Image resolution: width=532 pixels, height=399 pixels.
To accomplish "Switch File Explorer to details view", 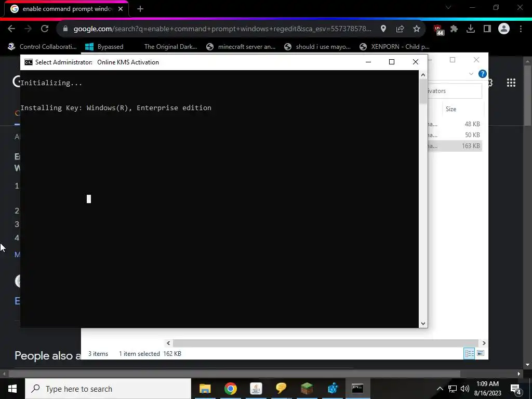I will pyautogui.click(x=469, y=353).
